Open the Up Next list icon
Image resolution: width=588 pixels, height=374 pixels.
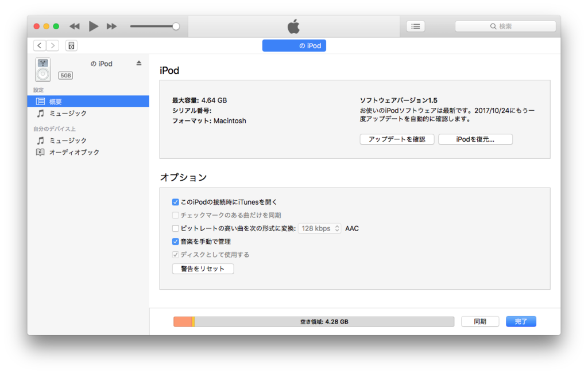pyautogui.click(x=416, y=26)
